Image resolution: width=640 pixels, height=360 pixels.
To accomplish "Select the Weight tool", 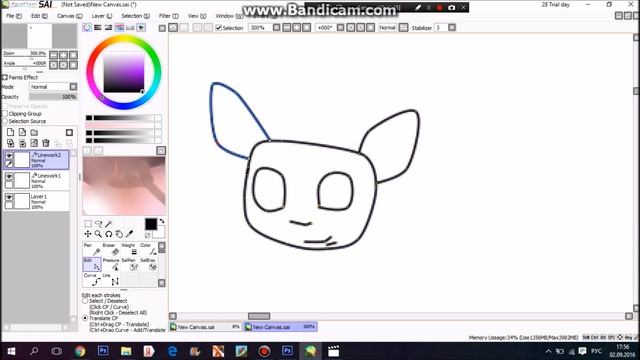I will pyautogui.click(x=130, y=249).
